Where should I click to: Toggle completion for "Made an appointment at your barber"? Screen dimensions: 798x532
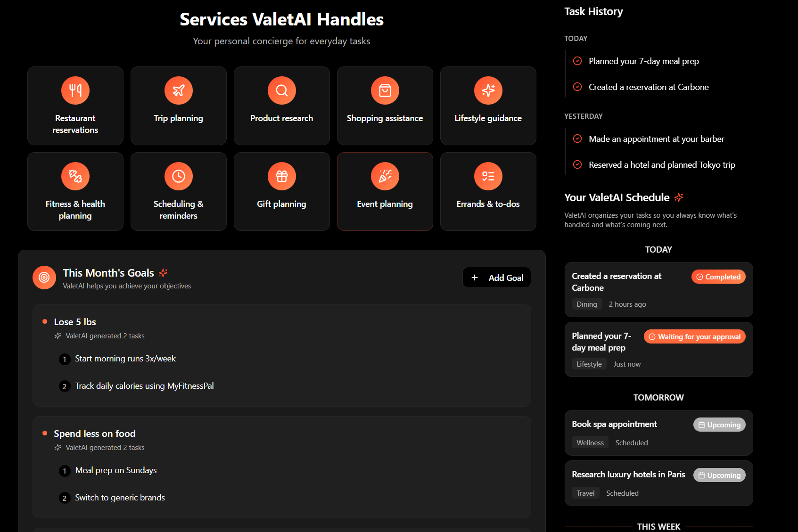point(577,139)
